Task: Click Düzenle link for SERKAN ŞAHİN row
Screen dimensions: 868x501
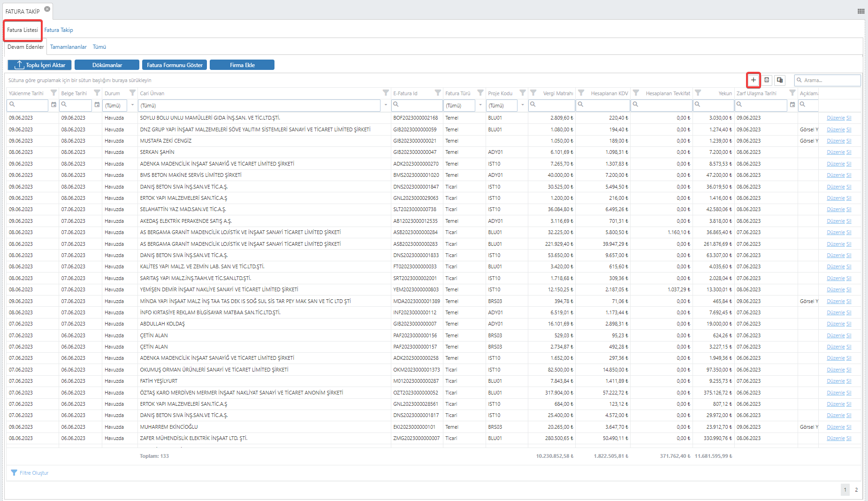Action: point(835,152)
